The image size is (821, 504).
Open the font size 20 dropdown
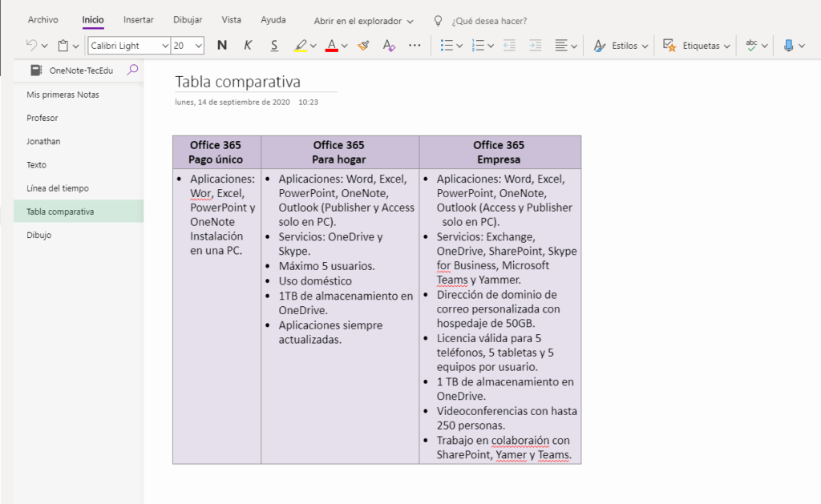pyautogui.click(x=198, y=46)
